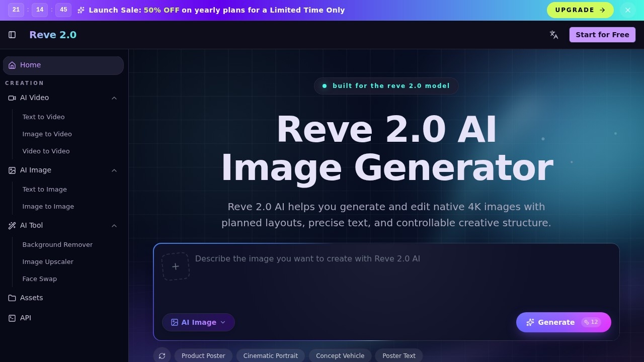Click the sparkle icon beside Launch Sale
This screenshot has height=362, width=644.
click(81, 10)
